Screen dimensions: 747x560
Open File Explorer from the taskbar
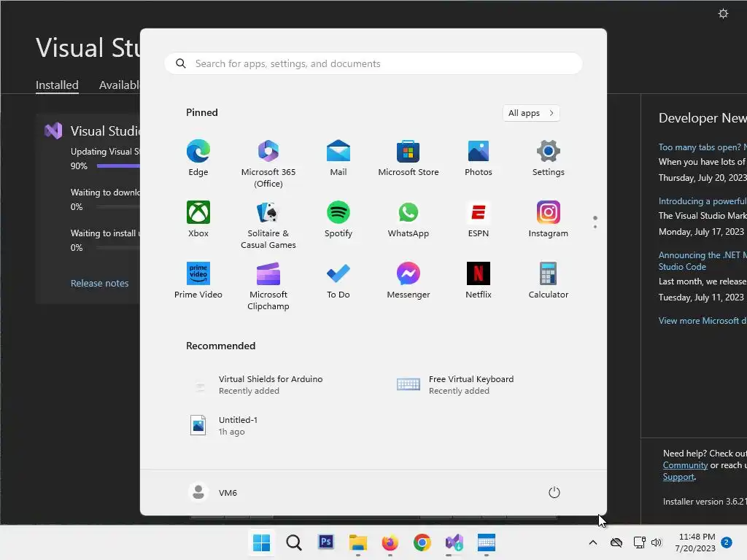coord(357,542)
